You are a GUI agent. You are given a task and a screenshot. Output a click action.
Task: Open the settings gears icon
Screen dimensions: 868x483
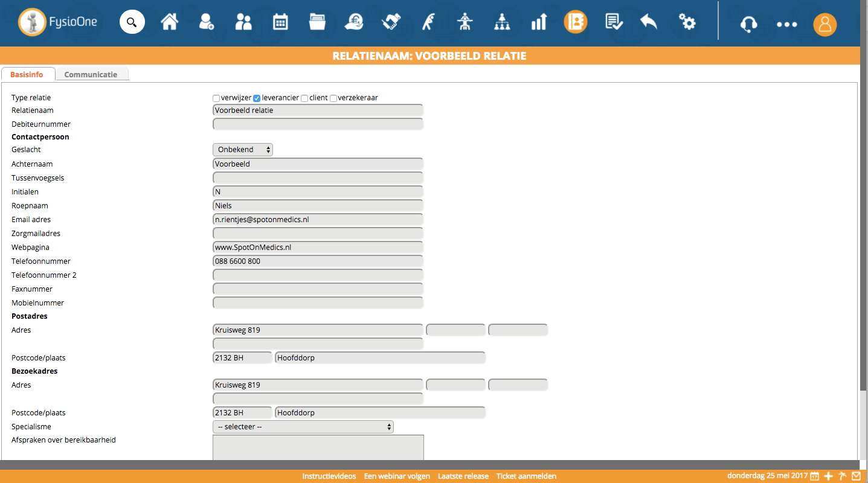pyautogui.click(x=687, y=23)
